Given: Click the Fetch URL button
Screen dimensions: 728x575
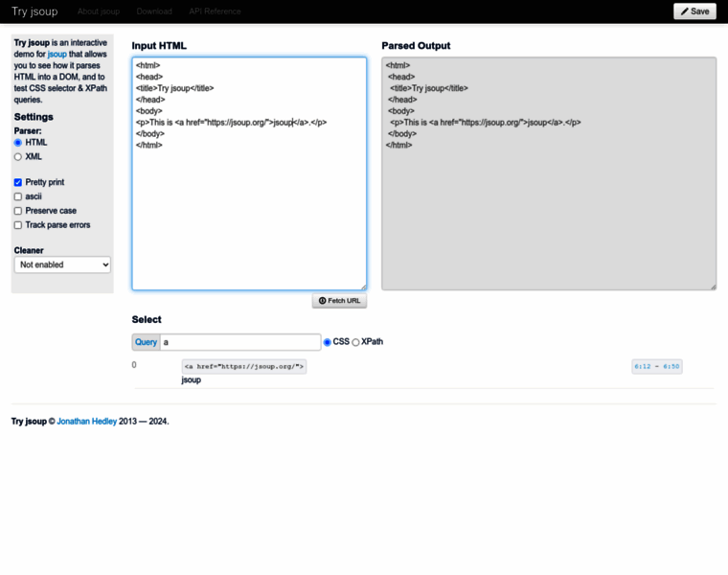Looking at the screenshot, I should [x=339, y=301].
